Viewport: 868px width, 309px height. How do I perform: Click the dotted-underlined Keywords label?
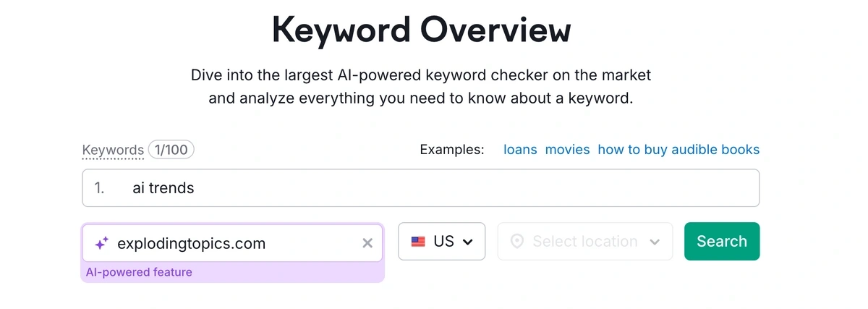point(113,151)
